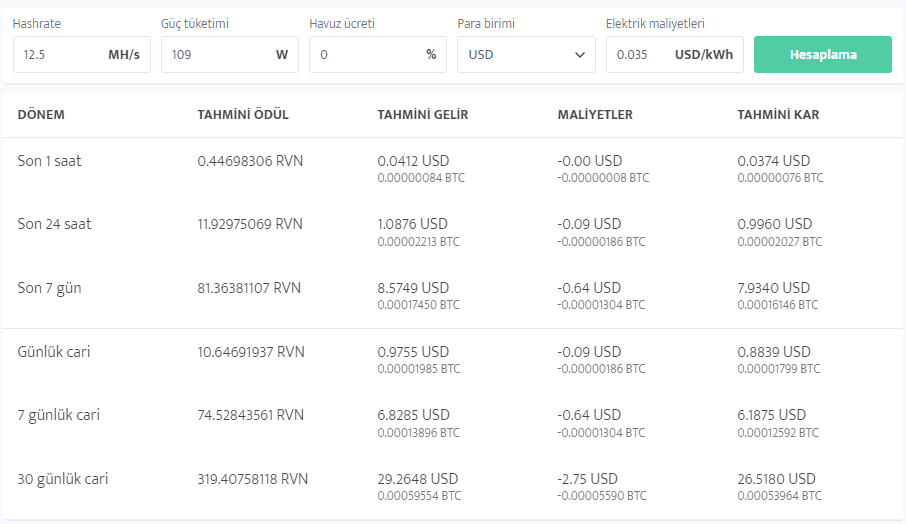Click the 26.5180 USD profit value

(x=777, y=478)
